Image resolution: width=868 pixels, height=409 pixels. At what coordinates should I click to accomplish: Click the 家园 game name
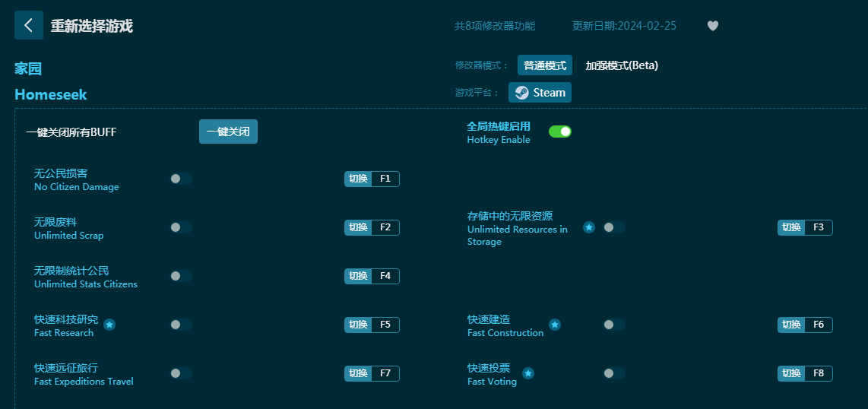[x=28, y=68]
